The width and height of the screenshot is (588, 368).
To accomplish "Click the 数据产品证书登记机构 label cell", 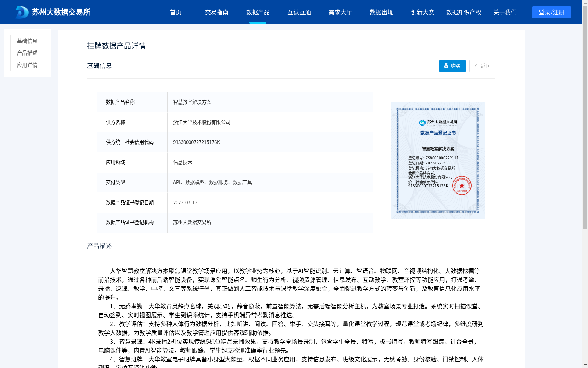I will (x=132, y=222).
